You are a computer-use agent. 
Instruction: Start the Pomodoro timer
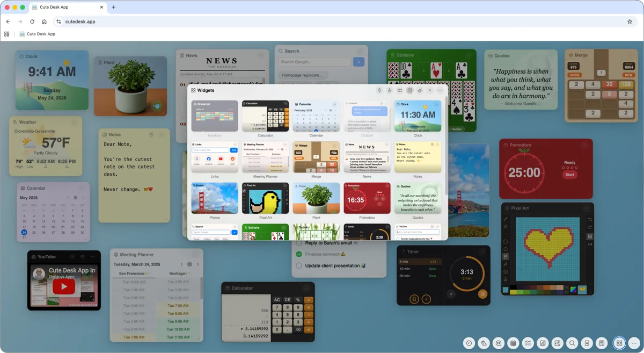point(569,175)
